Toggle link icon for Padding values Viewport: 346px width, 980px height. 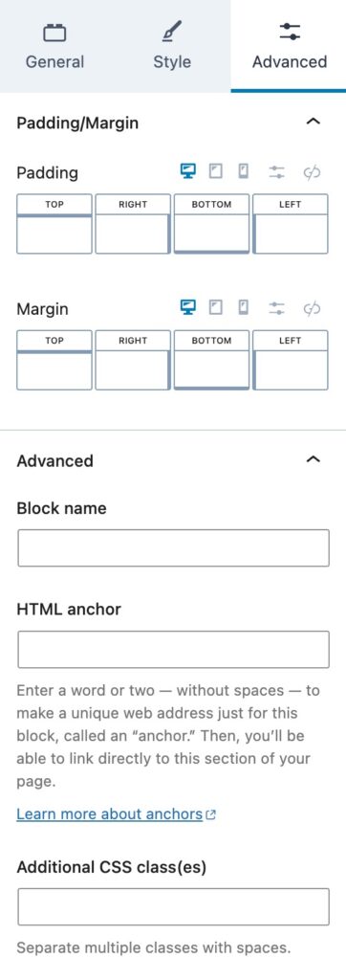coord(312,172)
